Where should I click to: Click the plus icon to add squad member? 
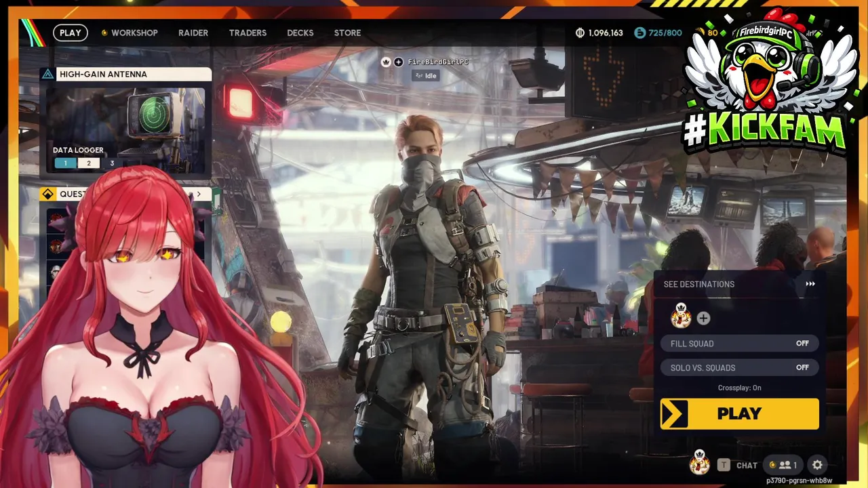click(x=703, y=318)
